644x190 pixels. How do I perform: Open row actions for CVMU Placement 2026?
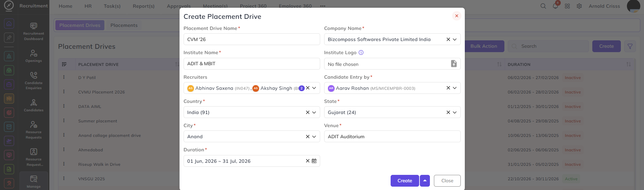64,91
